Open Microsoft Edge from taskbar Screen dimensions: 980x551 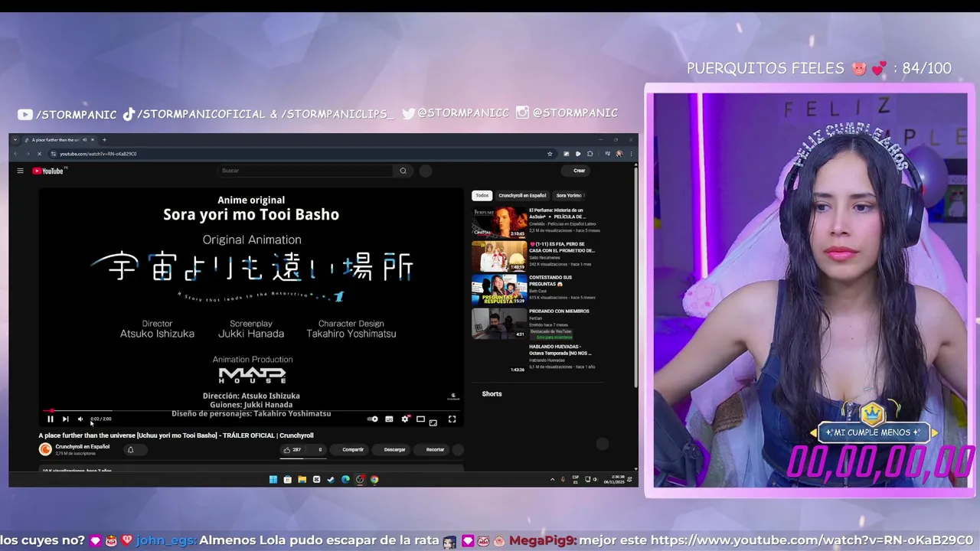[x=345, y=480]
